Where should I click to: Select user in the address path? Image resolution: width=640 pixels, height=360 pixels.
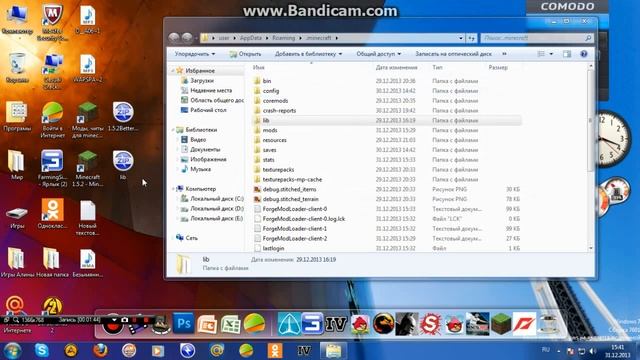[224, 38]
